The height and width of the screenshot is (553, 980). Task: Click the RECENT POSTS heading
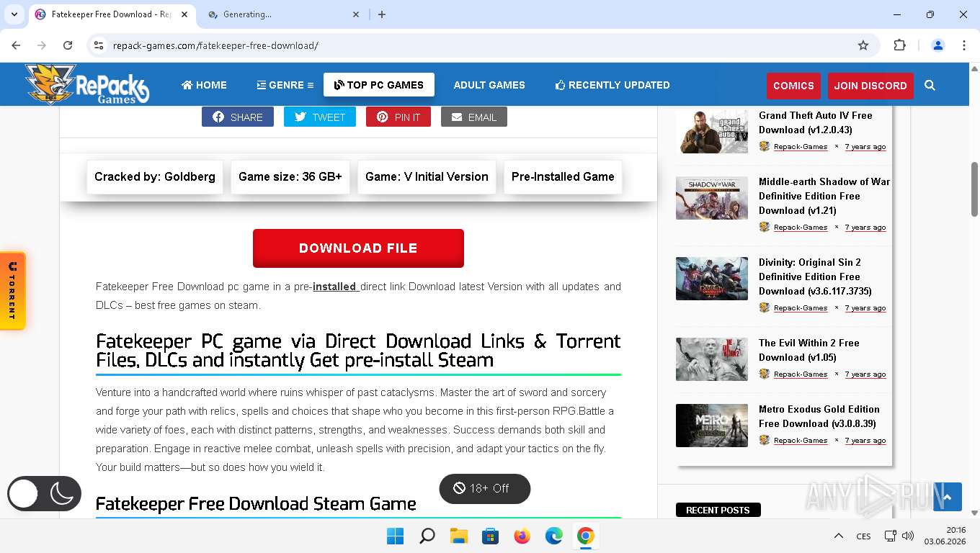[718, 510]
